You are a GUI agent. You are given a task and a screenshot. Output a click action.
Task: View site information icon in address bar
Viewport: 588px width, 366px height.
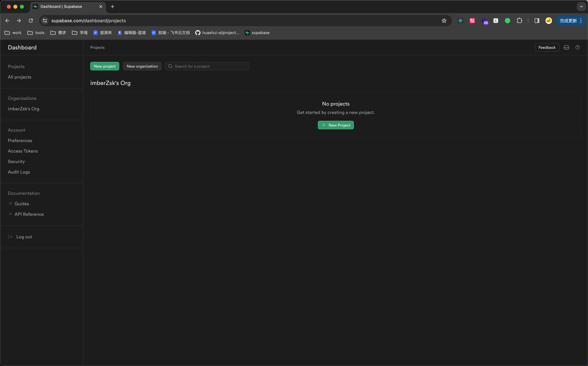(45, 21)
